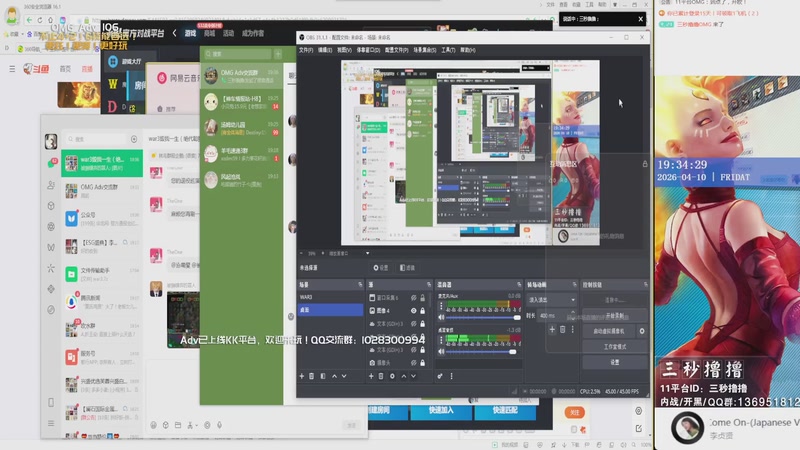Pop out OBS scenes dock
The width and height of the screenshot is (800, 450).
[x=360, y=285]
